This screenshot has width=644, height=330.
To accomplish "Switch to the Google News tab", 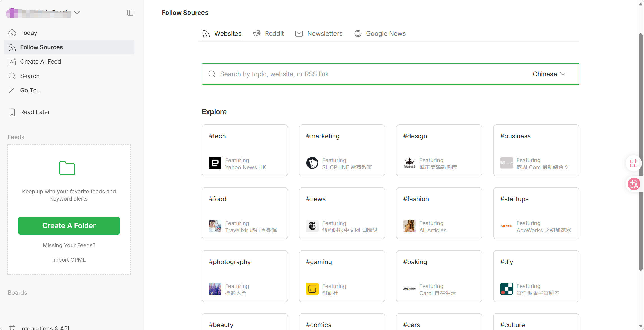I will (380, 33).
